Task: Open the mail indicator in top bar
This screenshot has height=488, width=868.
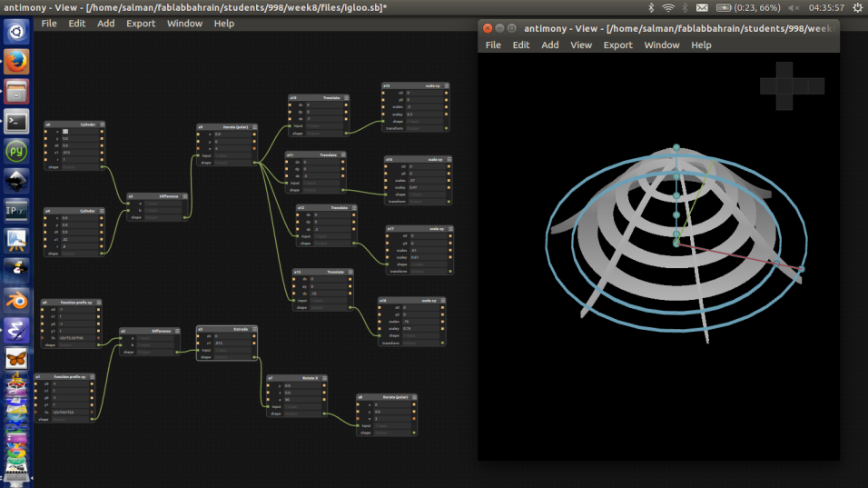Action: click(702, 8)
